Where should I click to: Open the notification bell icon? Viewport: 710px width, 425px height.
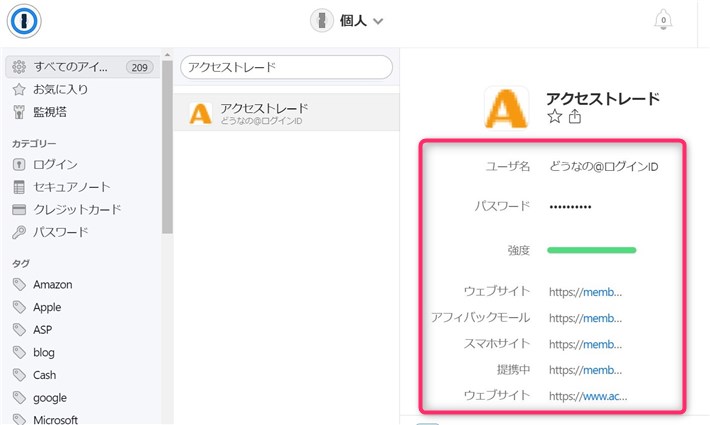click(x=663, y=20)
